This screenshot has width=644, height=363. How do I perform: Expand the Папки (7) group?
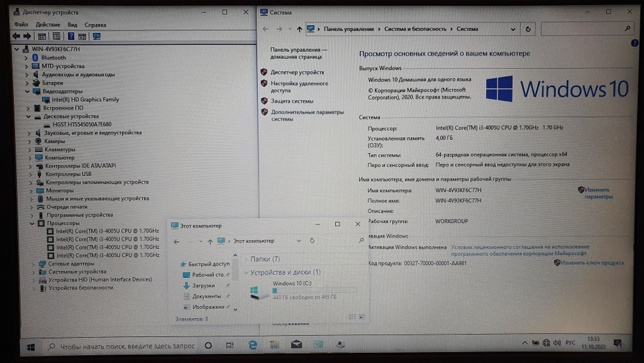(x=246, y=259)
